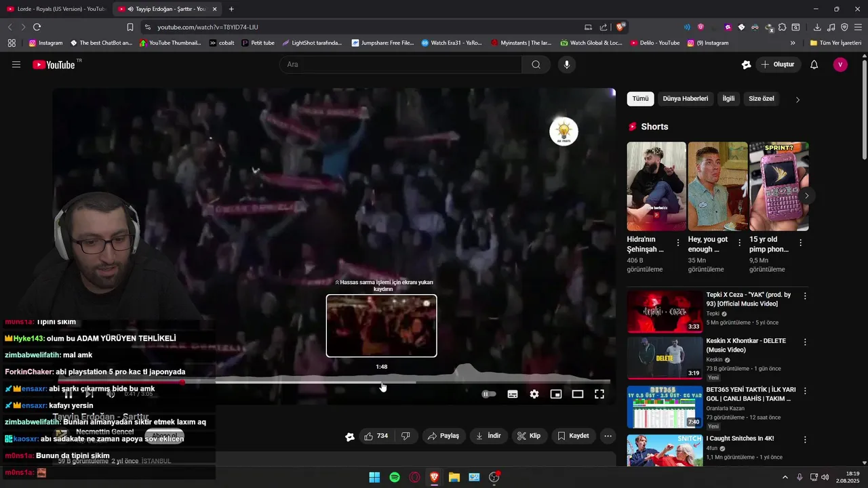The height and width of the screenshot is (488, 868).
Task: Open the Brave share page icon
Action: click(x=604, y=27)
